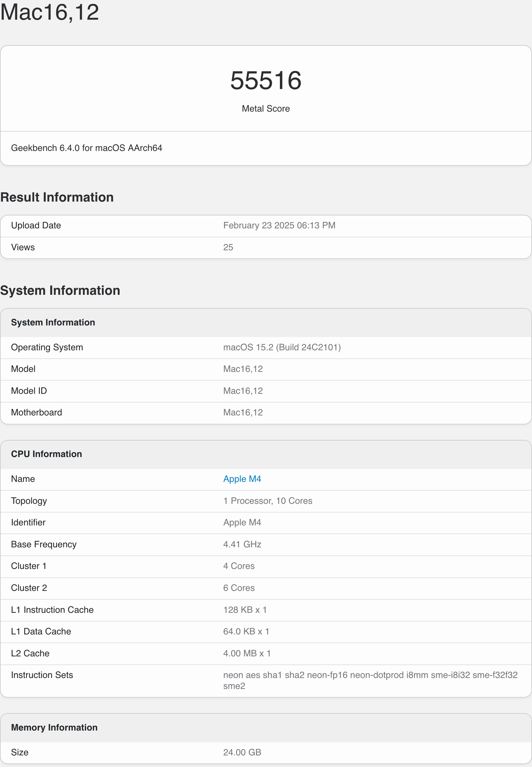Click the views count 25
This screenshot has width=532, height=767.
click(x=228, y=247)
